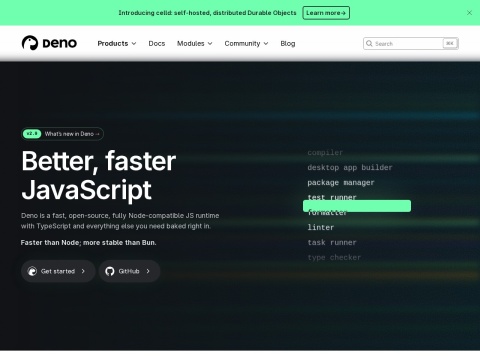Click the chevron arrow in Get started button
480x360 pixels.
click(83, 271)
